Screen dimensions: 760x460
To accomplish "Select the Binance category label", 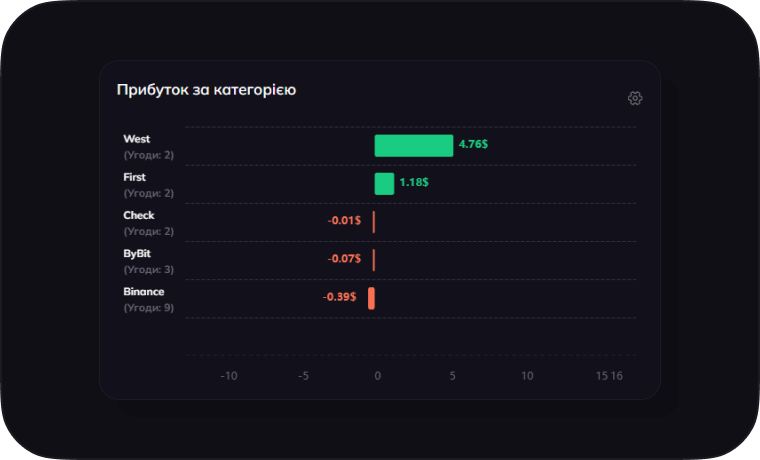I will tap(144, 291).
